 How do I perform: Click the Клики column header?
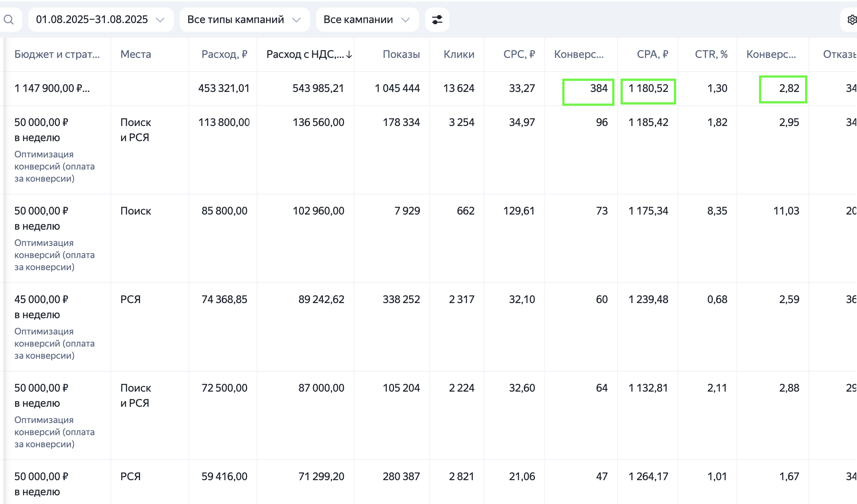click(x=459, y=54)
